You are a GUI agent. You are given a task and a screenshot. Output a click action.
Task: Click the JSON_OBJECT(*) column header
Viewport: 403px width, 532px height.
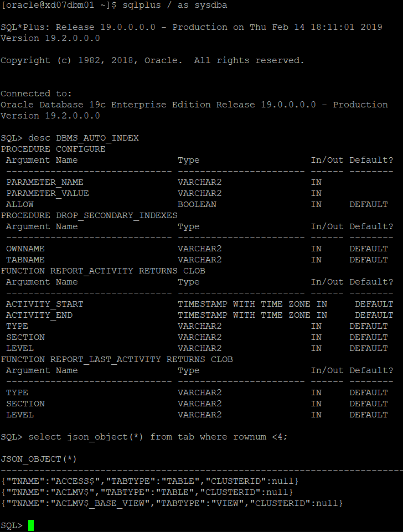click(x=39, y=459)
